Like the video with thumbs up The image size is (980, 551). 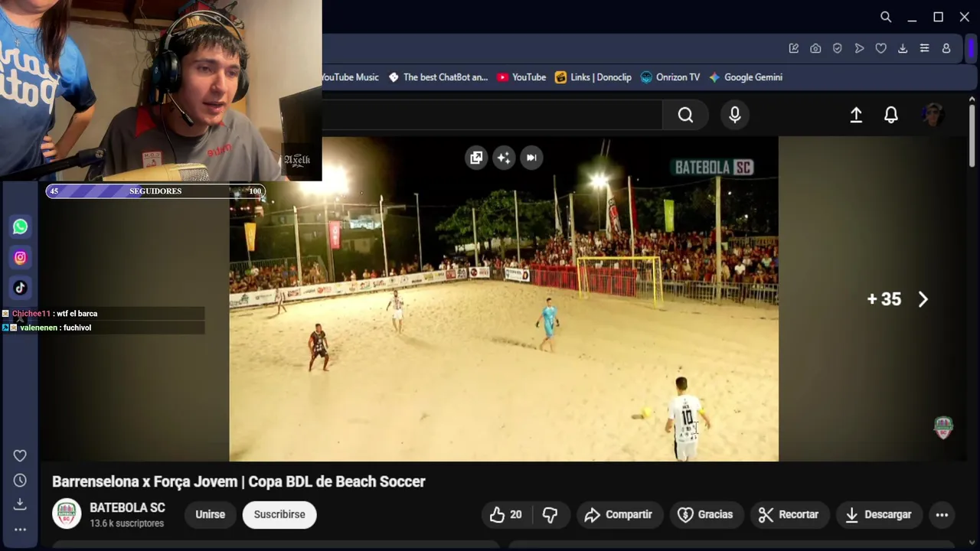[505, 515]
